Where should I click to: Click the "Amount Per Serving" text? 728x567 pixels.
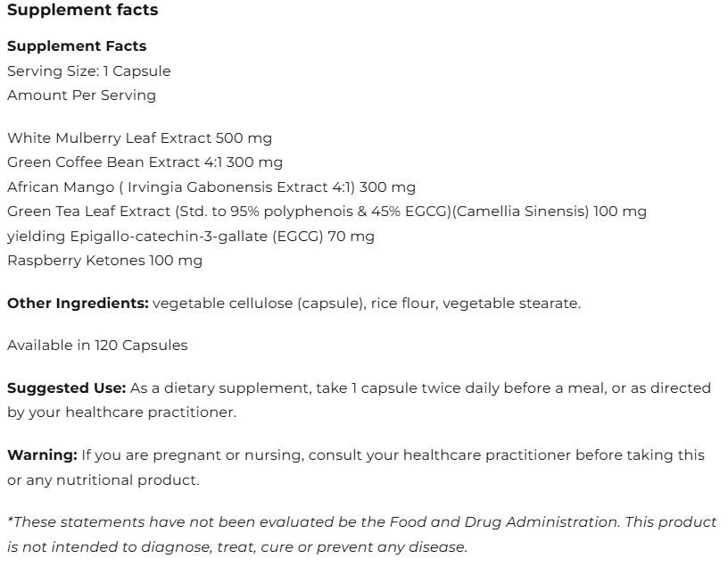pyautogui.click(x=81, y=95)
